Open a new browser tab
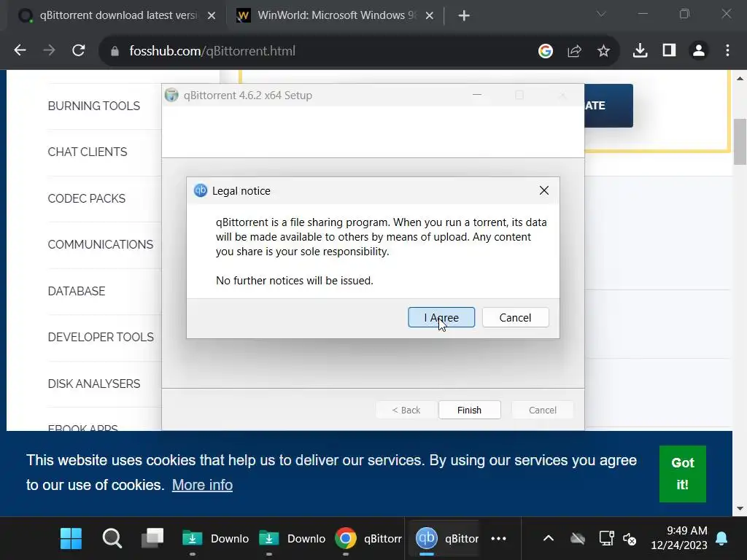The image size is (747, 560). 463,16
